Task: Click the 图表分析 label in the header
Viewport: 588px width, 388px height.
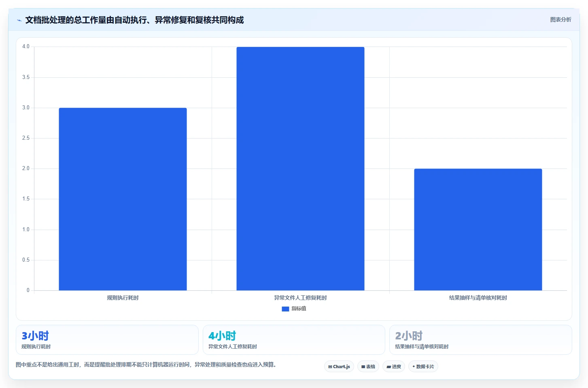Action: tap(560, 19)
